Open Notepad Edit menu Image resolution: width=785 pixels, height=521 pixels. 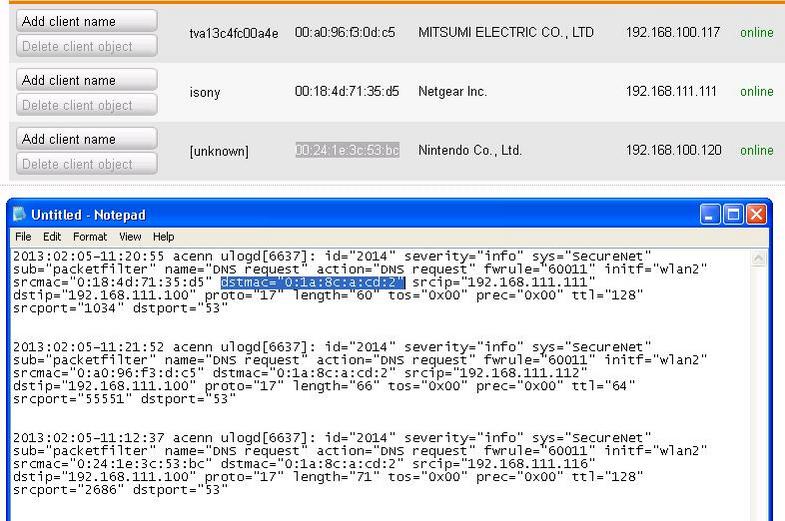(x=52, y=237)
